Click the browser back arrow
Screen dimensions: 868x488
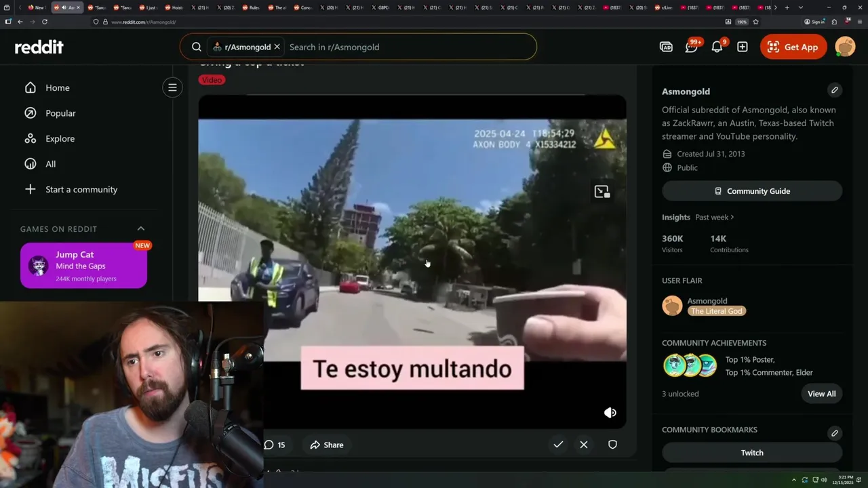pos(20,22)
